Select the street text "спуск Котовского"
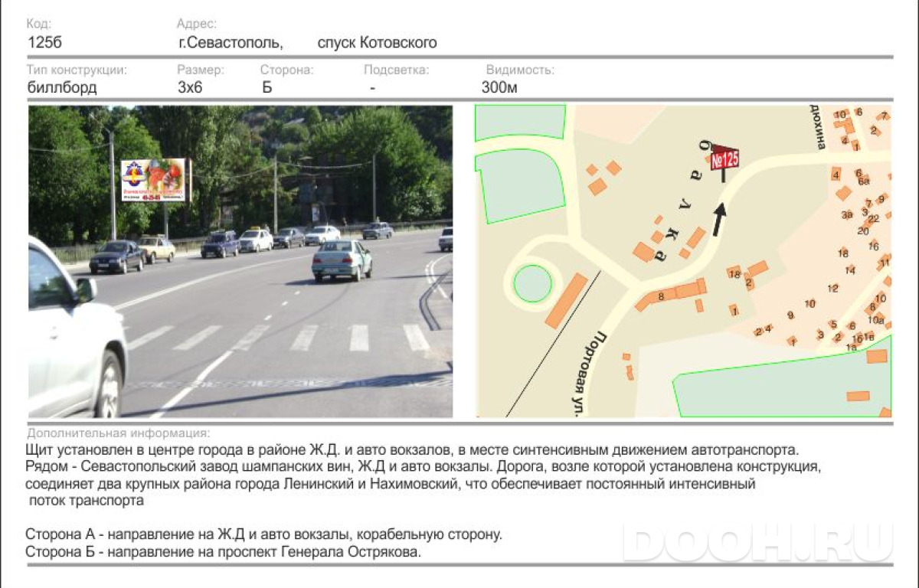Viewport: 919px width, 588px height. click(377, 44)
